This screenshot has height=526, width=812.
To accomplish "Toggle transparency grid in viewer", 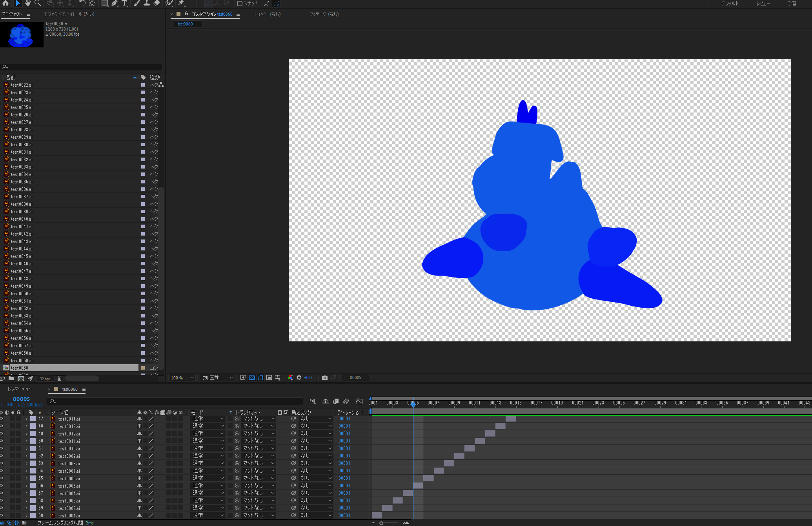I will tap(252, 377).
